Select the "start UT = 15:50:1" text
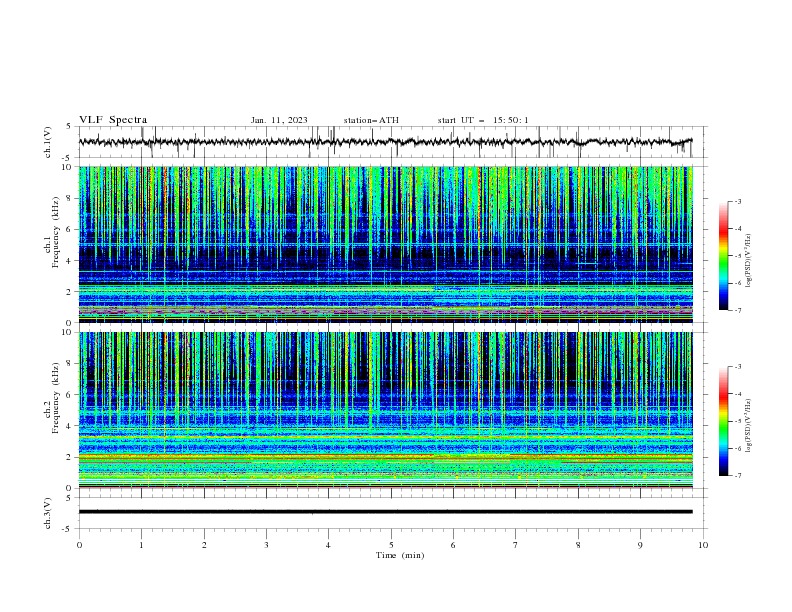This screenshot has width=792, height=612. tap(483, 120)
